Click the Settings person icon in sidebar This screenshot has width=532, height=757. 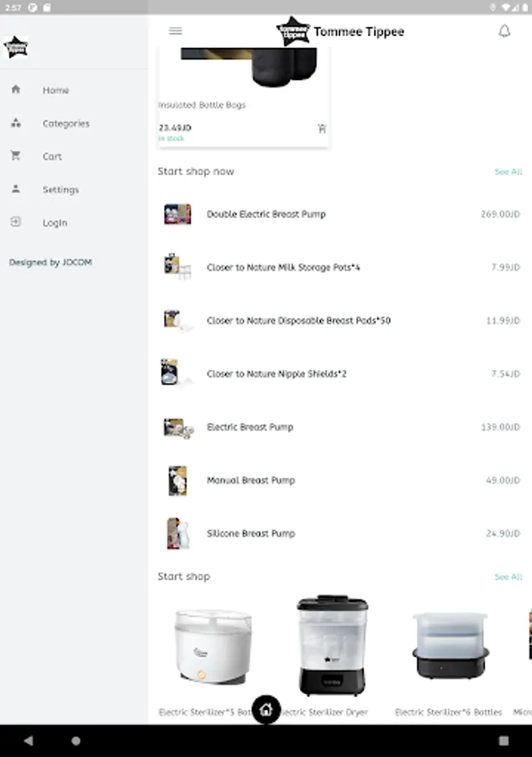pos(16,188)
